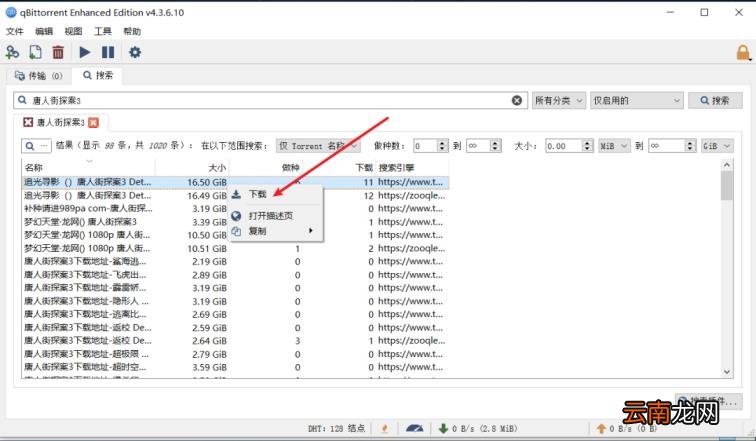Open the 工具 menu
The image size is (756, 441).
[103, 31]
